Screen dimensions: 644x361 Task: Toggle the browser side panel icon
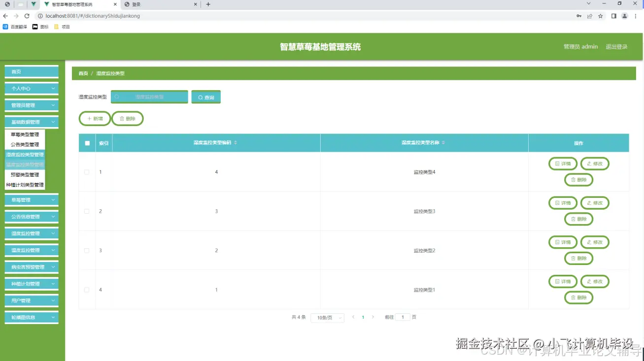(614, 16)
